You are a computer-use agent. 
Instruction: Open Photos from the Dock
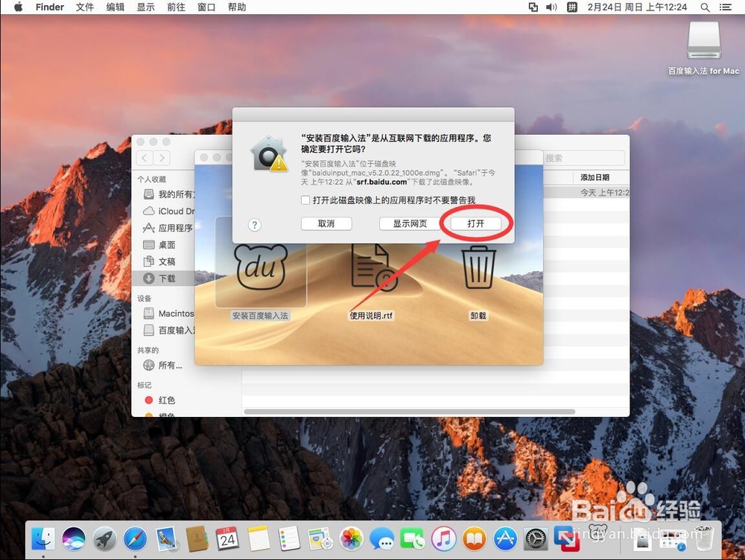click(x=351, y=539)
